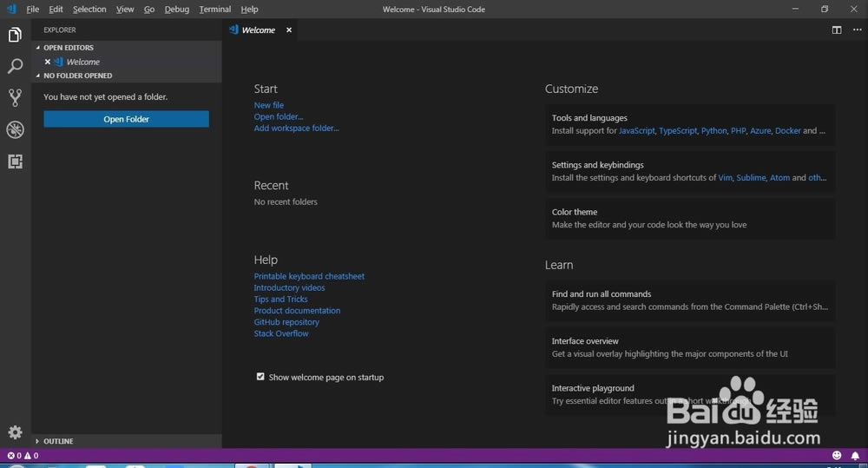This screenshot has height=468, width=868.
Task: Open the Color theme card
Action: 690,219
